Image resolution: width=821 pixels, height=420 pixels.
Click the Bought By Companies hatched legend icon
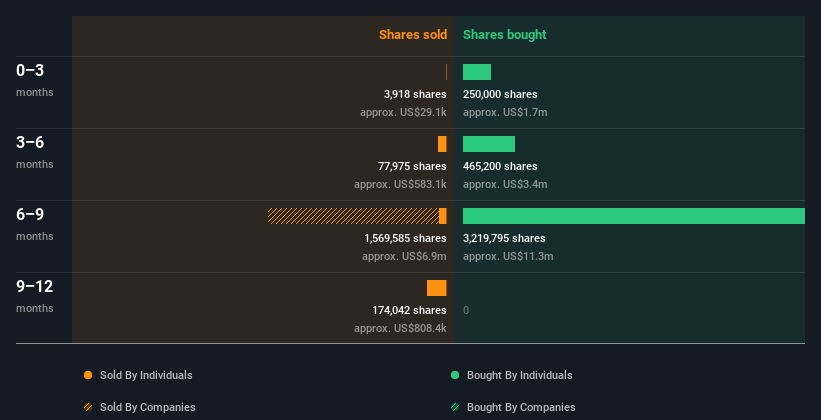(455, 407)
